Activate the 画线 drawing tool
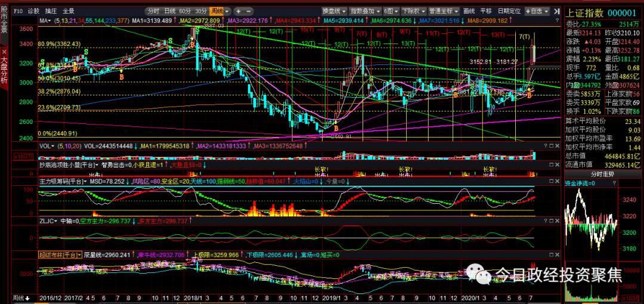The height and width of the screenshot is (304, 644). pos(469,11)
